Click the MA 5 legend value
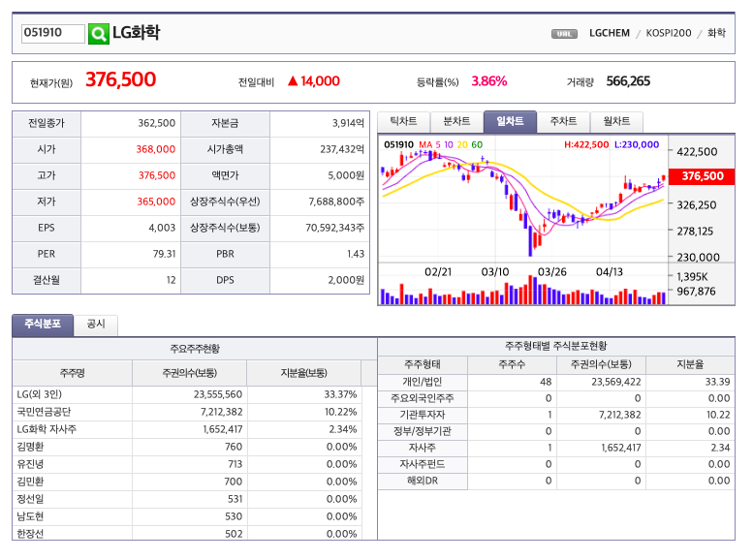 click(x=438, y=145)
